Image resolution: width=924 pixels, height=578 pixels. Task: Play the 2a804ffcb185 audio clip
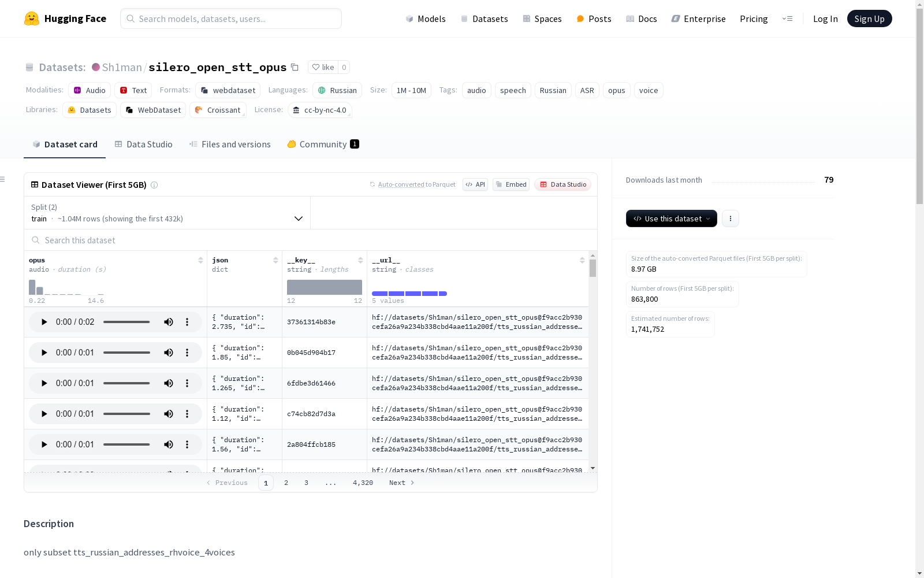(44, 444)
